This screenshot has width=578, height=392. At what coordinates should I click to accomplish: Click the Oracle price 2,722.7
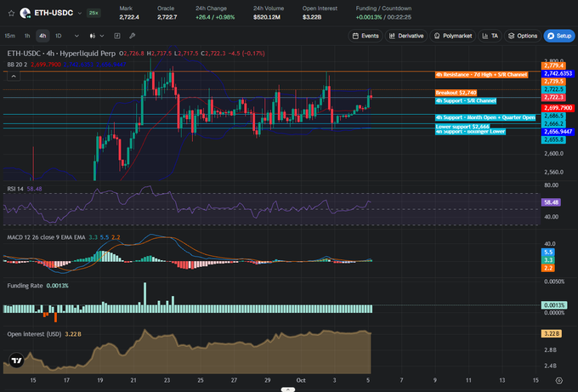[x=167, y=17]
